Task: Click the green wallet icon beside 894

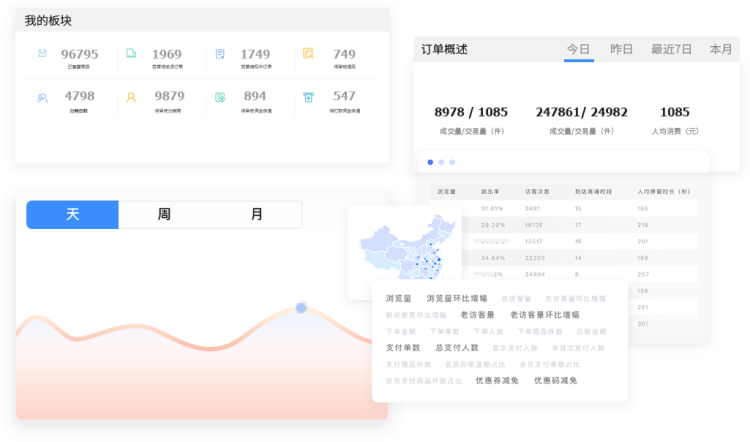Action: [x=220, y=97]
